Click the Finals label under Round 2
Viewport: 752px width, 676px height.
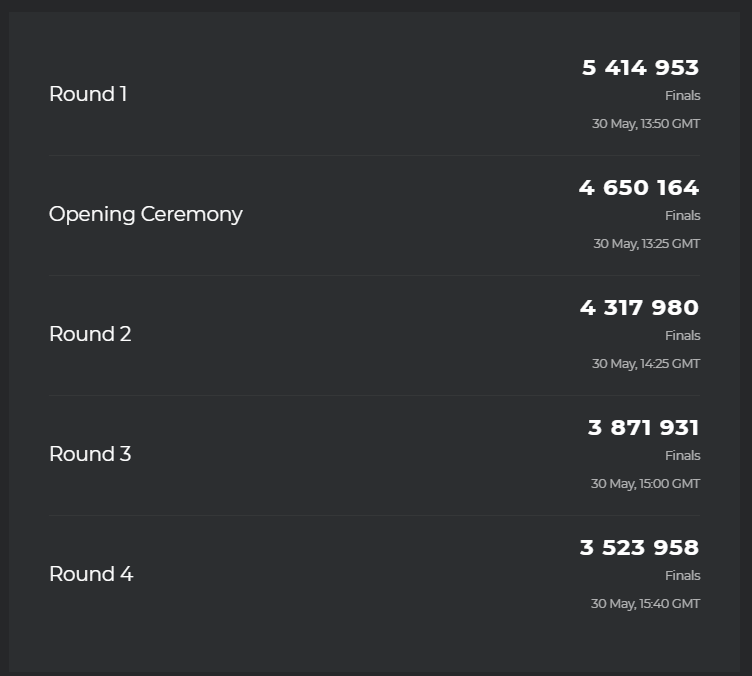pos(682,336)
